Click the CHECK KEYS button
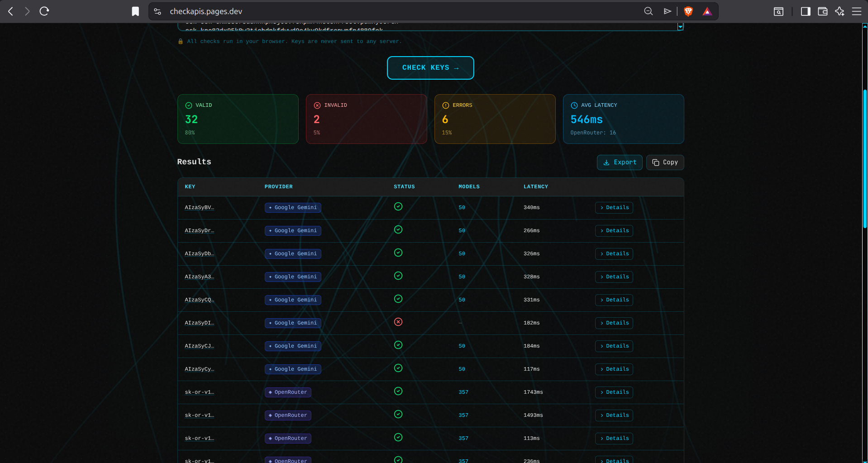This screenshot has width=868, height=463. point(430,68)
